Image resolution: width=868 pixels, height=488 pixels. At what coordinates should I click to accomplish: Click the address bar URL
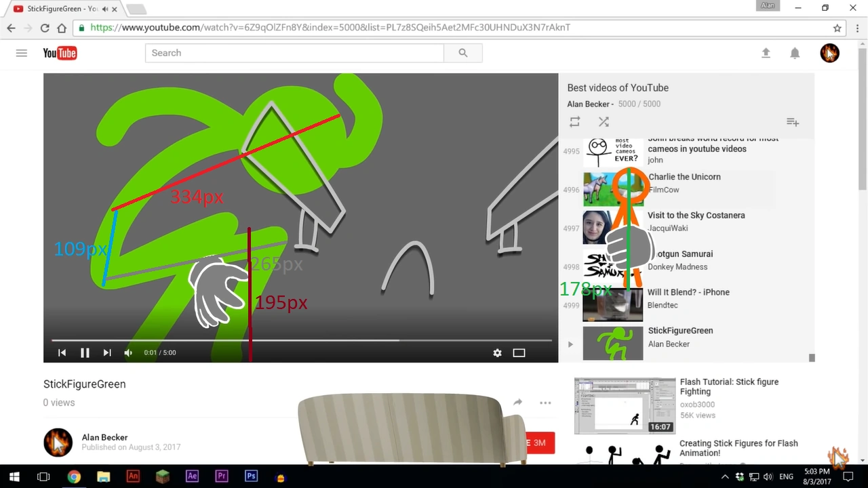(x=330, y=28)
